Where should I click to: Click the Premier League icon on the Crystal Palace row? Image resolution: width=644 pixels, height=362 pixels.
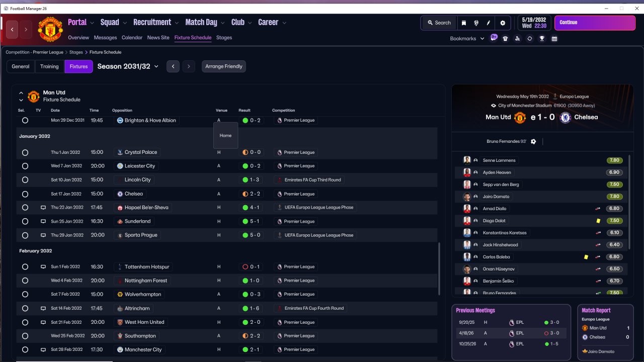point(280,152)
